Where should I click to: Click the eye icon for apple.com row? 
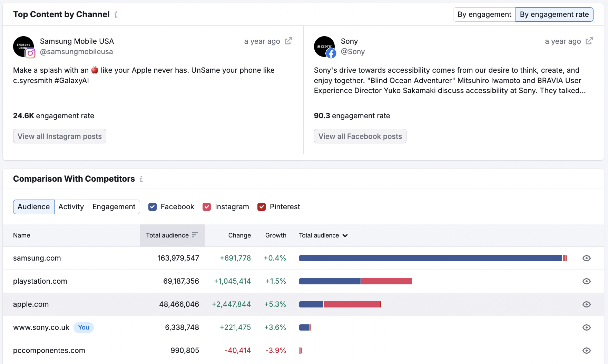(x=587, y=304)
